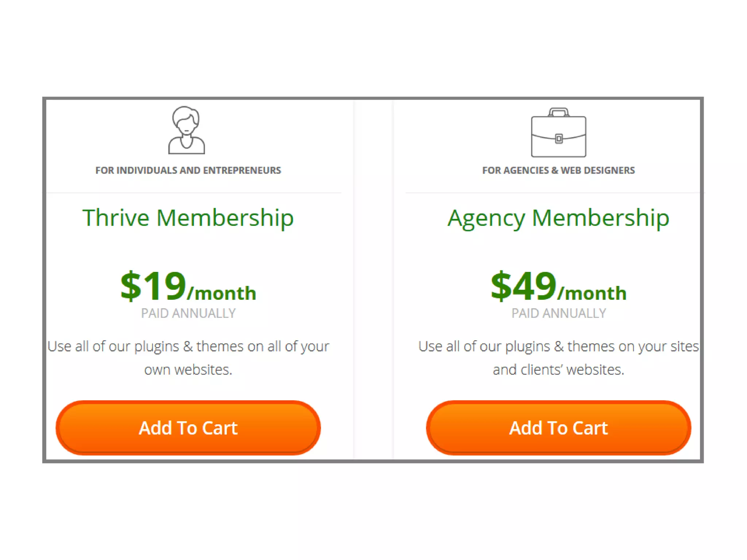
Task: Click "For Agencies & Web Designers" label
Action: tap(558, 170)
